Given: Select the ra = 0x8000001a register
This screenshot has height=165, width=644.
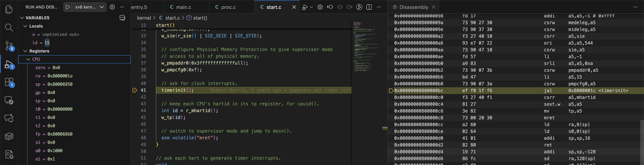Looking at the screenshot, I should click(x=74, y=76).
